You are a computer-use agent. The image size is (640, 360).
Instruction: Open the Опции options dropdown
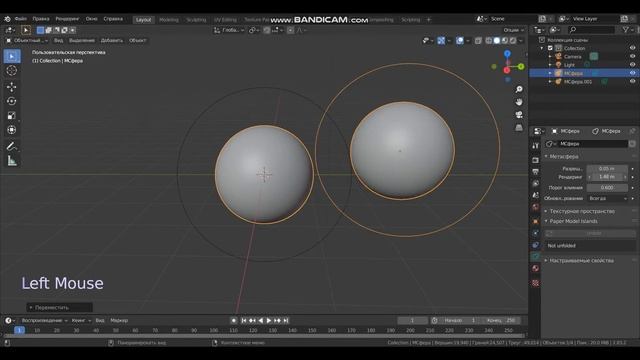[513, 30]
